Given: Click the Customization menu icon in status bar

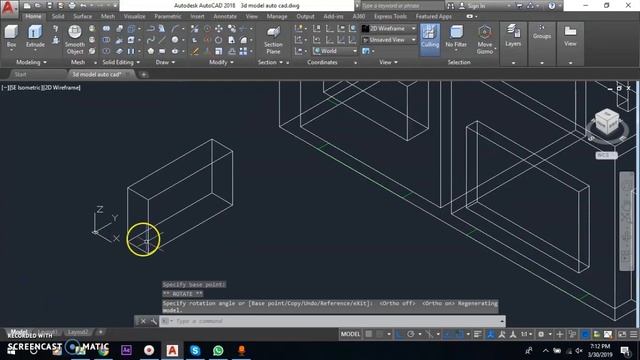Looking at the screenshot, I should (x=634, y=334).
